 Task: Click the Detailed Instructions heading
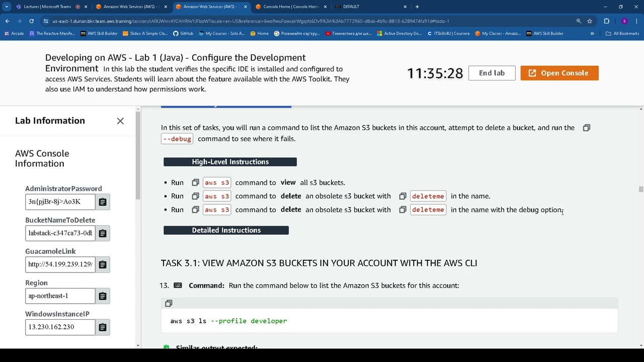226,230
